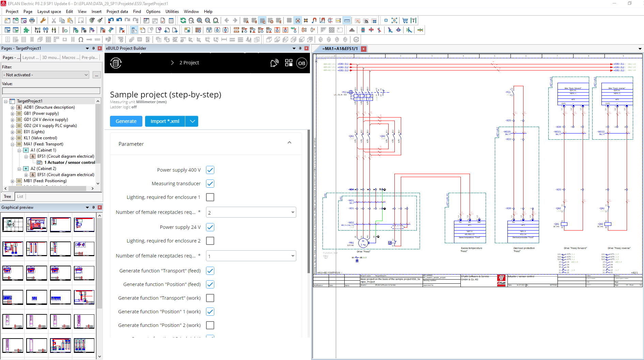Viewport: 644px width, 360px height.
Task: Zoom in on the schematic
Action: click(x=200, y=20)
